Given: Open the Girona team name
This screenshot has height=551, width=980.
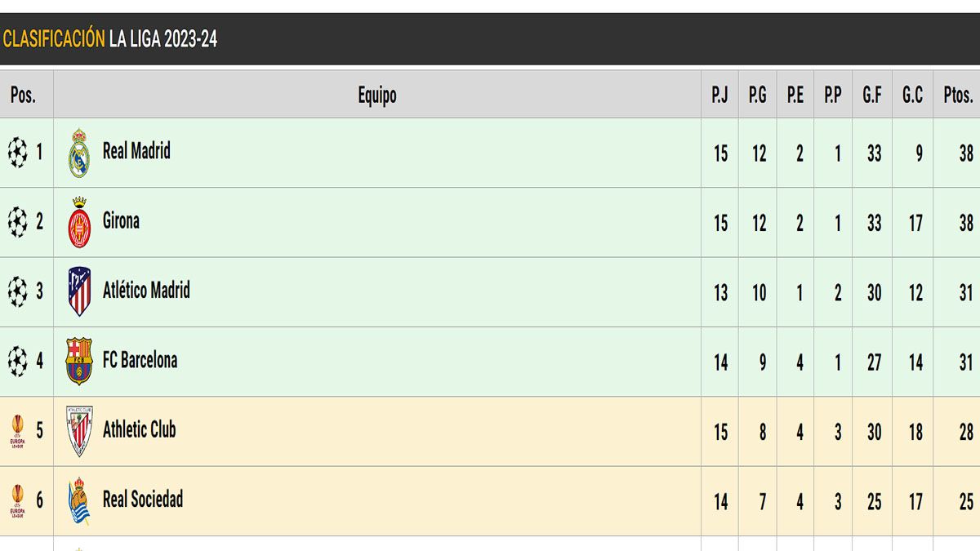Looking at the screenshot, I should pyautogui.click(x=121, y=220).
